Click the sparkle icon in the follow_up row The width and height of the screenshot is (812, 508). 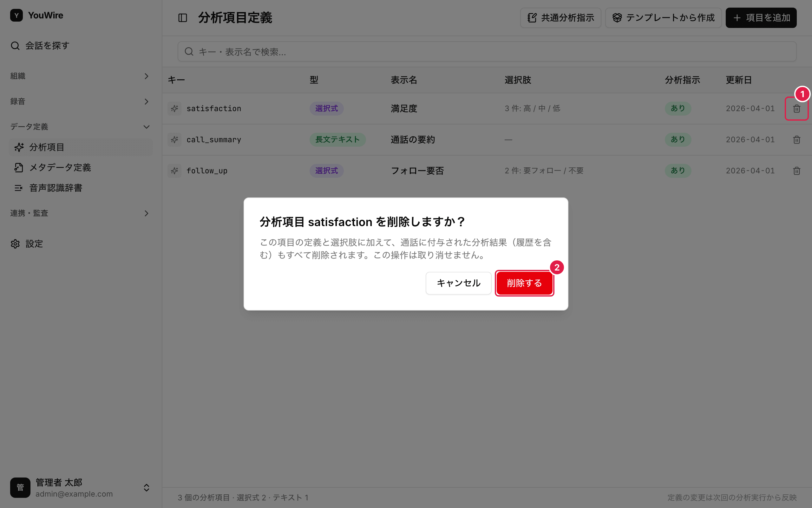pyautogui.click(x=174, y=171)
